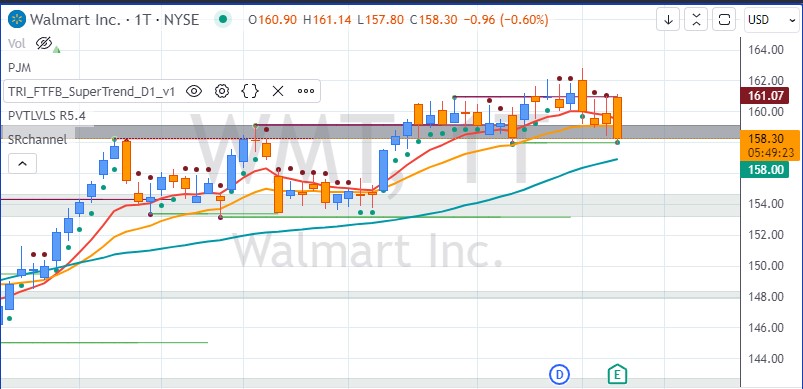Screen dimensions: 803x389
Task: Select the PJM indicator label
Action: [x=20, y=68]
